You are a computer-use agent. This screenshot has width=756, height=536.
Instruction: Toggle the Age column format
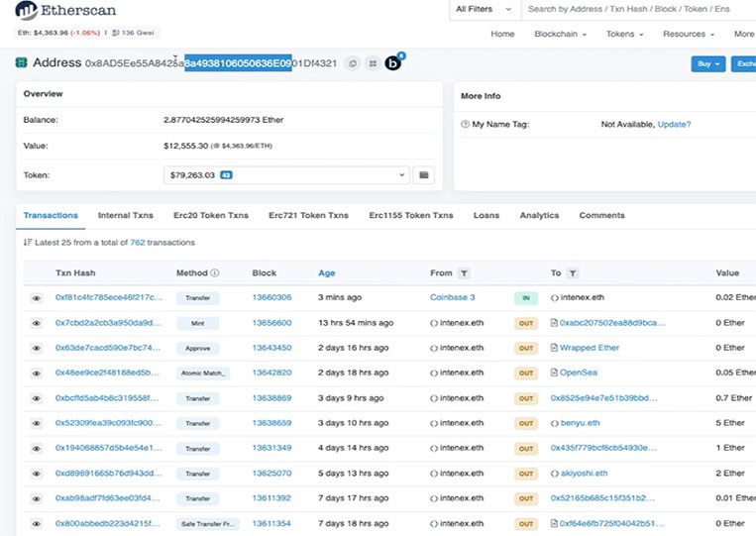coord(326,272)
